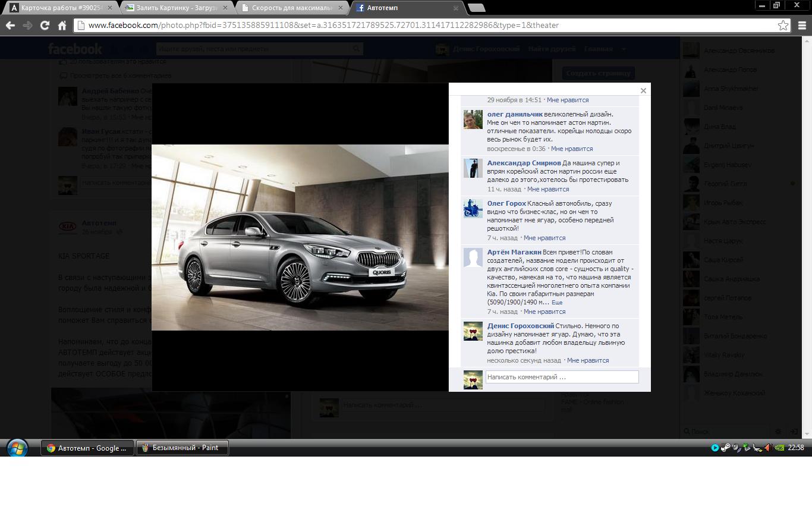Open the NVIDIA tray icon
Image resolution: width=812 pixels, height=522 pixels.
tap(779, 448)
